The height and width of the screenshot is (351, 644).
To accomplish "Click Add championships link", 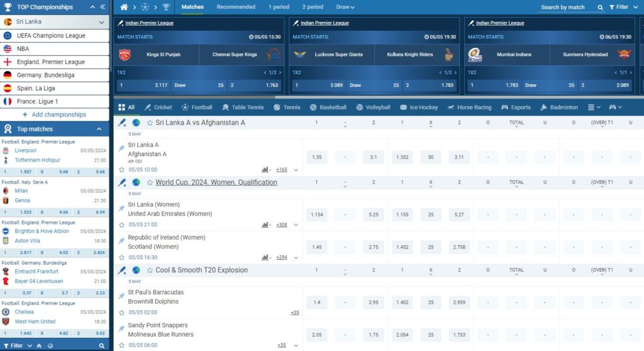I will pyautogui.click(x=55, y=114).
